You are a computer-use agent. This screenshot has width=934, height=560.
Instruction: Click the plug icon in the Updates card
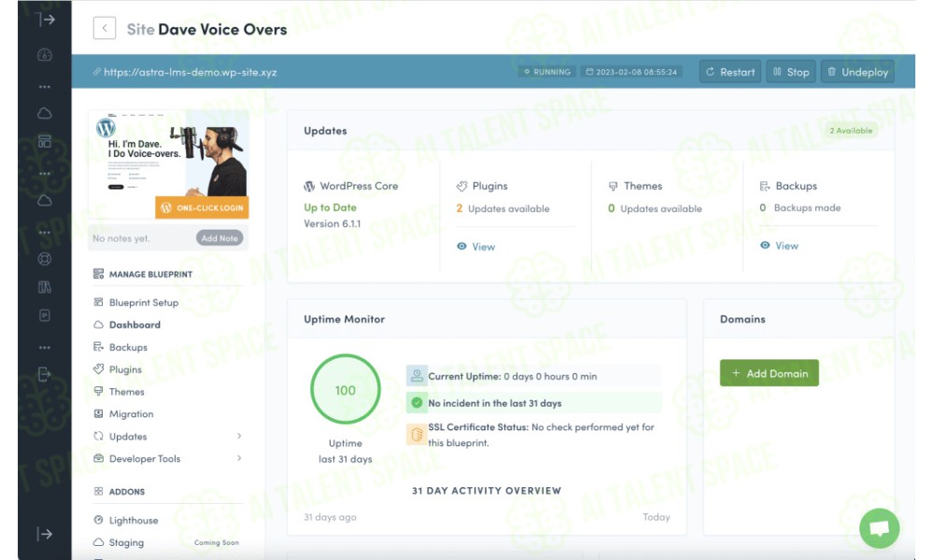coord(461,187)
